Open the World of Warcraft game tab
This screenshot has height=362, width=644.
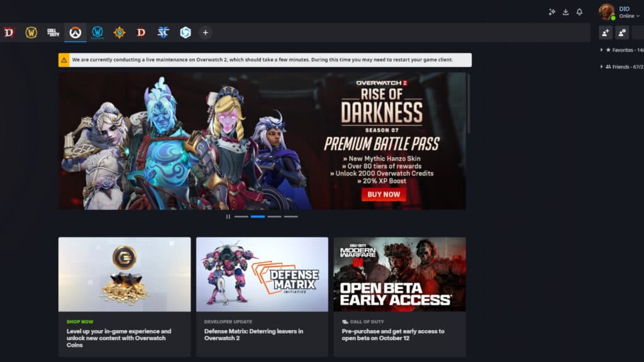click(31, 33)
